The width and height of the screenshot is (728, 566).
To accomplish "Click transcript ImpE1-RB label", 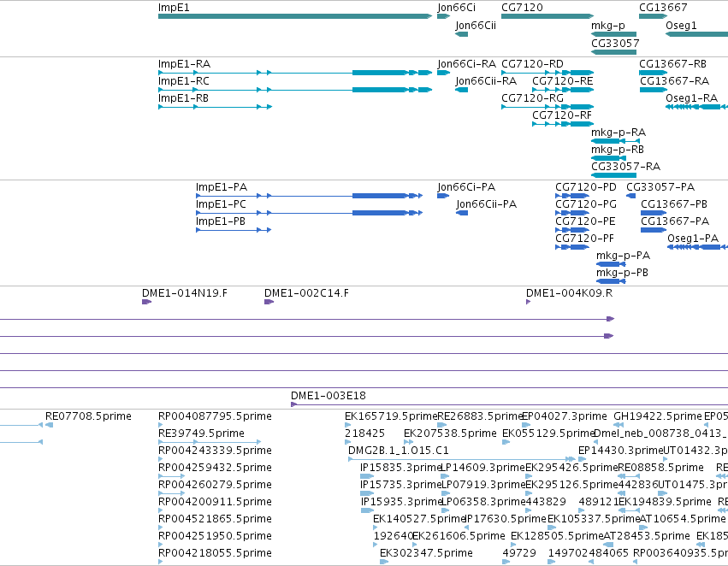I will pos(183,98).
